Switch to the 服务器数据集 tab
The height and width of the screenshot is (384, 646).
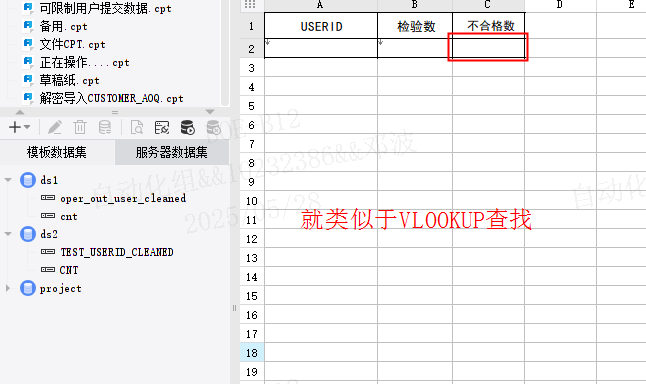click(171, 152)
